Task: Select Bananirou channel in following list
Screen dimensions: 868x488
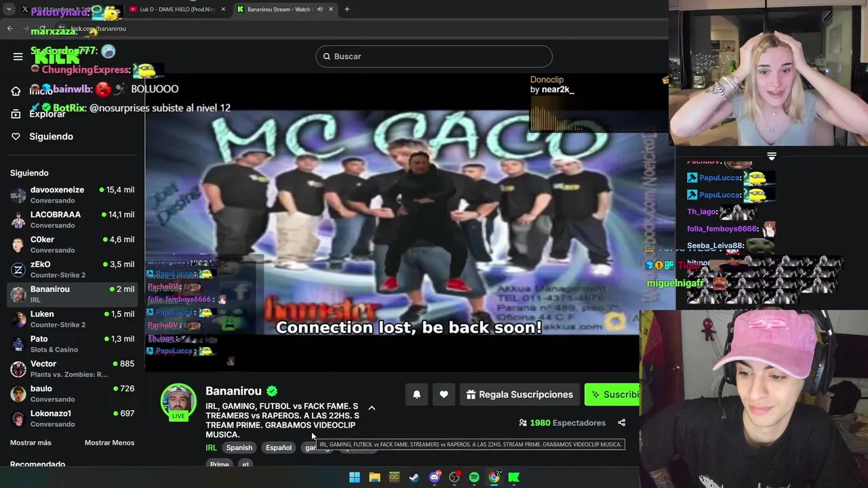Action: [72, 294]
